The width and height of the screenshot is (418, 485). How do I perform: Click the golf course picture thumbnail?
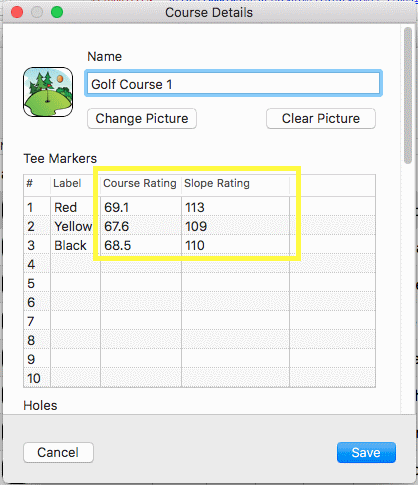48,92
